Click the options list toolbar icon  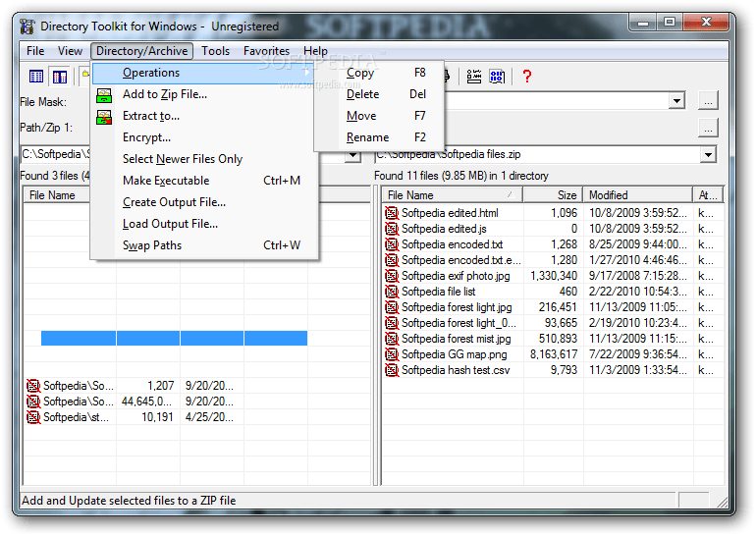point(474,77)
